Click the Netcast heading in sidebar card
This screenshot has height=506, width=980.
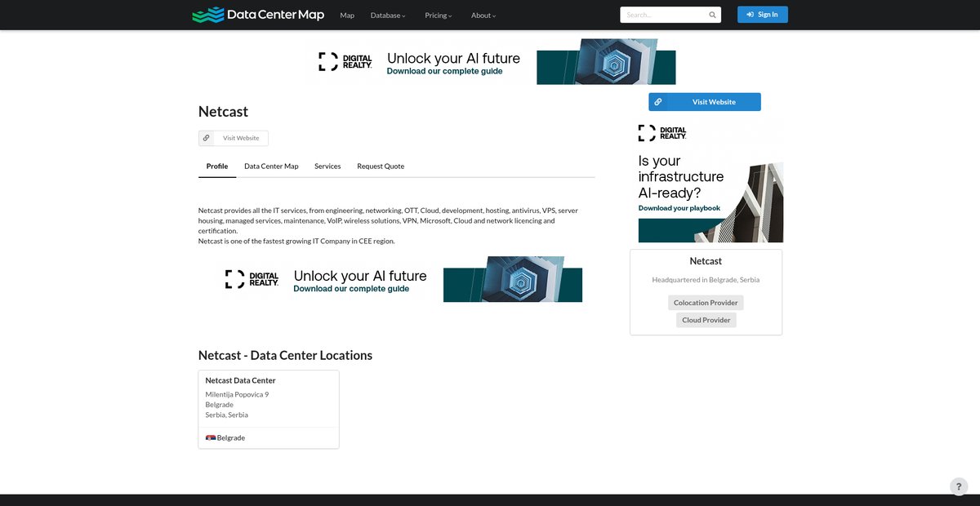(706, 261)
